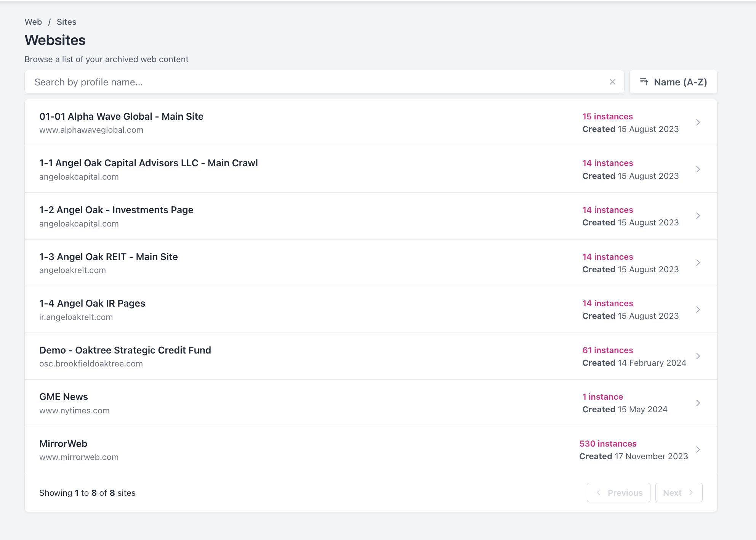The height and width of the screenshot is (540, 756).
Task: Expand chevron for 1-3 Angel Oak REIT row
Action: pos(698,263)
